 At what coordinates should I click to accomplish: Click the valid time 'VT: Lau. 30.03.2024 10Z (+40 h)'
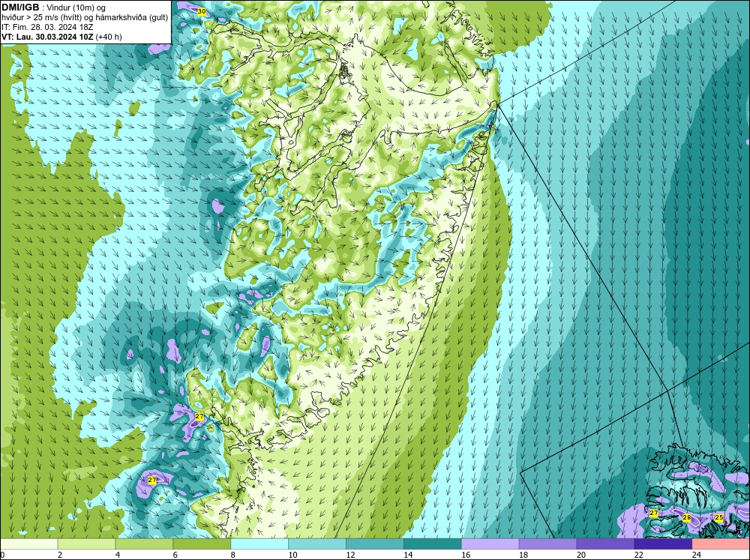pyautogui.click(x=61, y=37)
